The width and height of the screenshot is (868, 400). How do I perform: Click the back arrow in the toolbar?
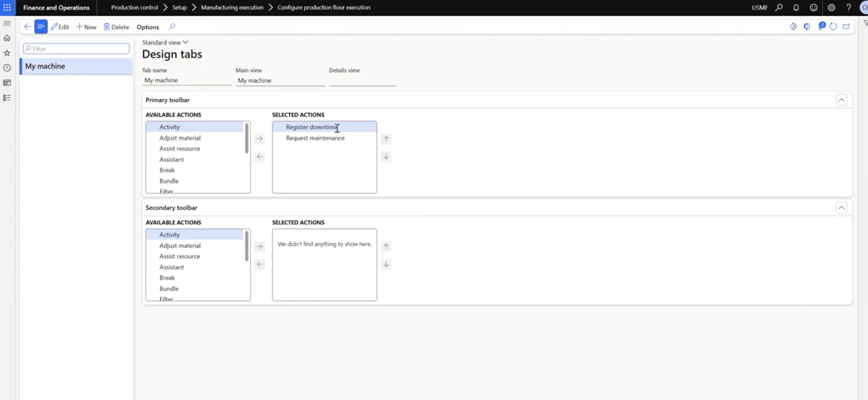(x=27, y=27)
